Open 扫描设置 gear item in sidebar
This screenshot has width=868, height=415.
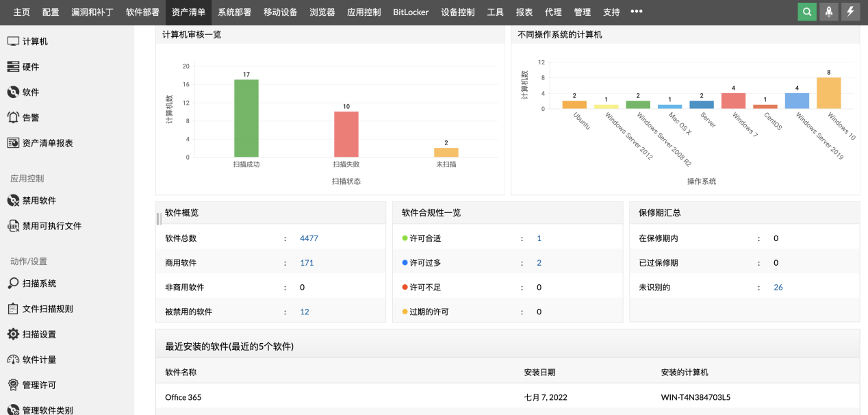point(38,334)
